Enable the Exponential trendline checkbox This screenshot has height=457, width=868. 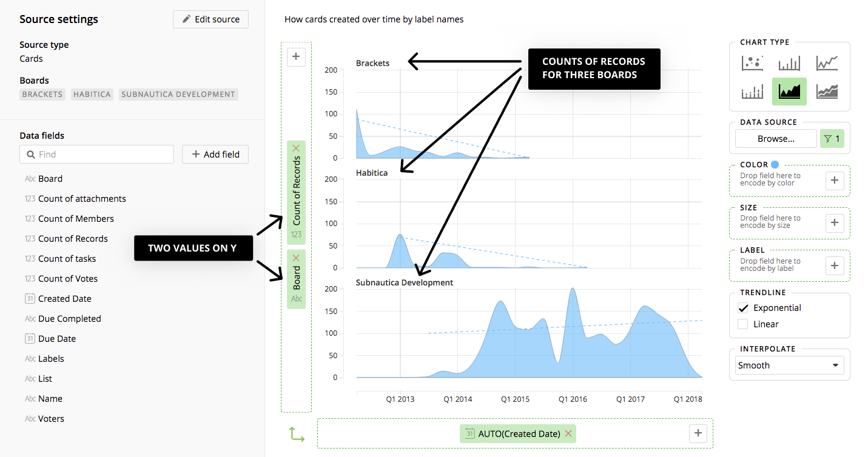743,308
